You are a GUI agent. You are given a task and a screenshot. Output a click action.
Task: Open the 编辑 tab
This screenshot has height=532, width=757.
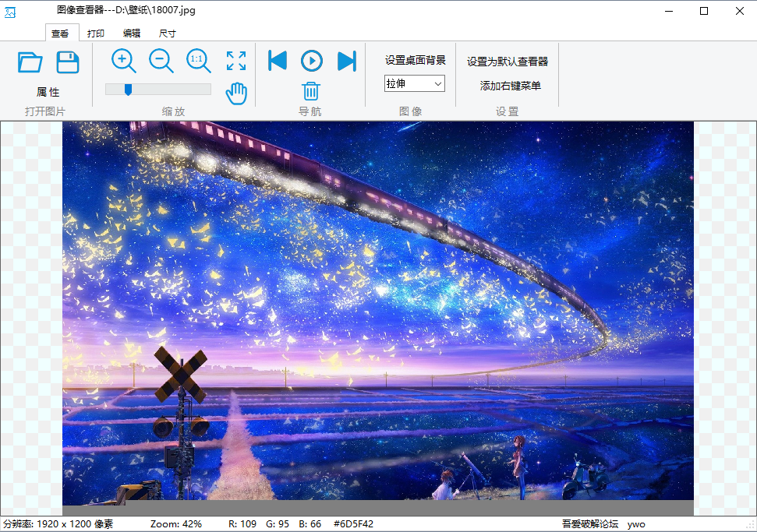coord(131,33)
